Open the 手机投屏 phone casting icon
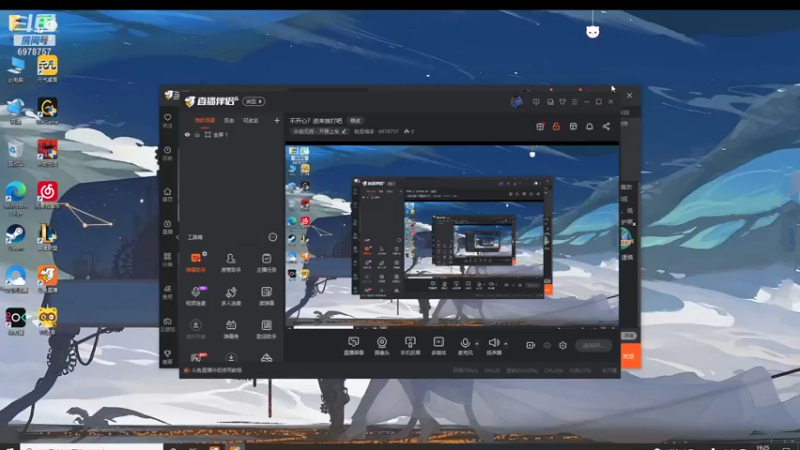This screenshot has height=450, width=800. 409,343
